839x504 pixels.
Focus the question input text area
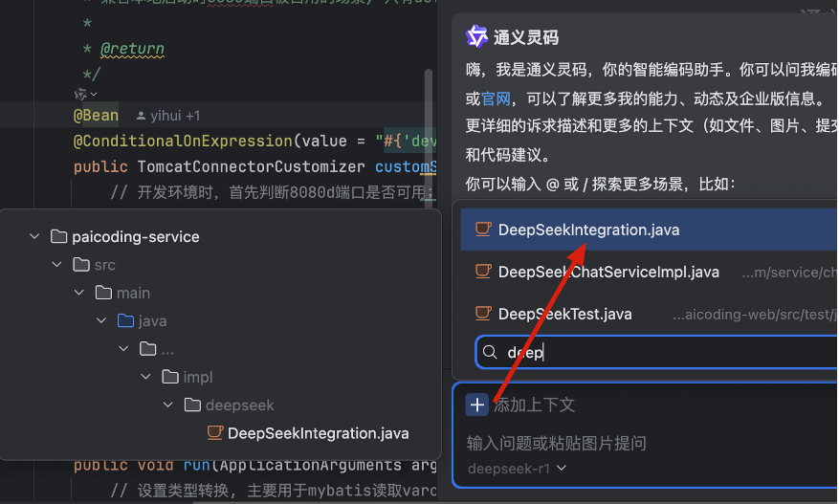point(557,443)
